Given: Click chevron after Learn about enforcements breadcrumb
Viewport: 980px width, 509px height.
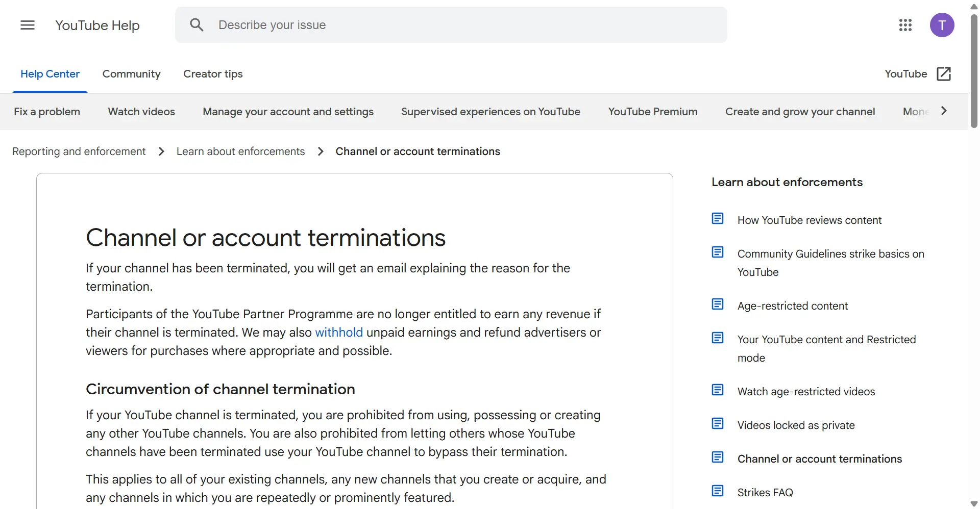Looking at the screenshot, I should (321, 151).
